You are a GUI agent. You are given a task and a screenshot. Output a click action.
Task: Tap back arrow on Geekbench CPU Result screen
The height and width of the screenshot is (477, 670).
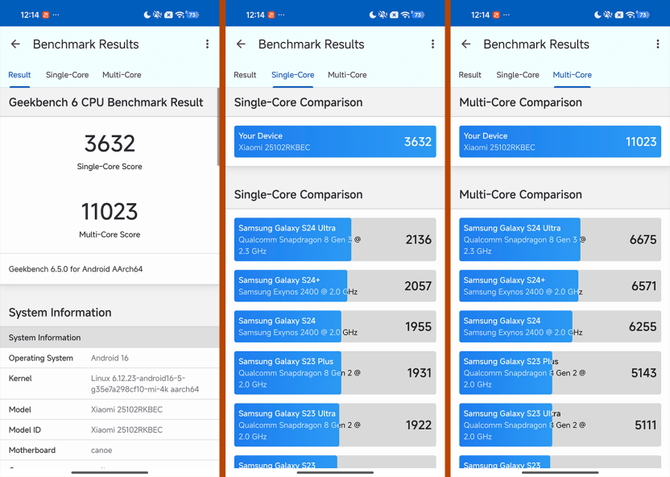[x=15, y=44]
